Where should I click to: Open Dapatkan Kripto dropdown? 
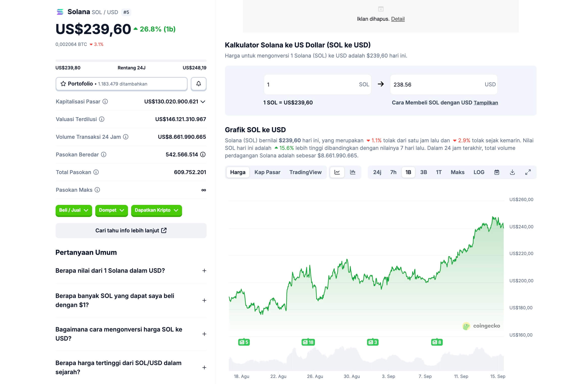click(157, 210)
